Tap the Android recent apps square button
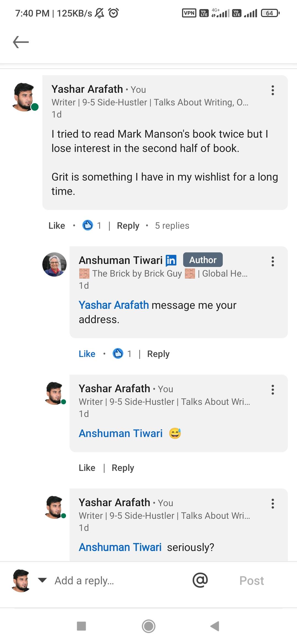 point(81,626)
